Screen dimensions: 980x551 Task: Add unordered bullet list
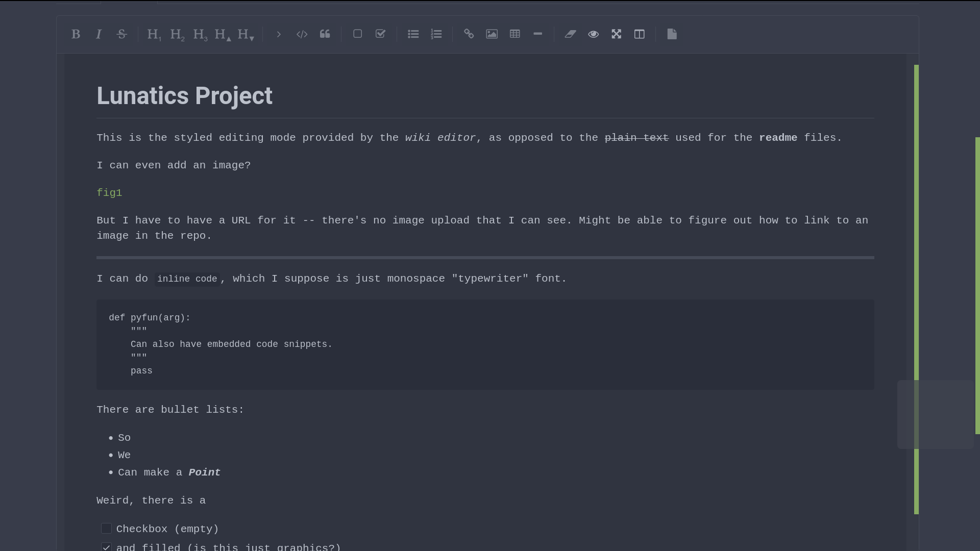[413, 34]
